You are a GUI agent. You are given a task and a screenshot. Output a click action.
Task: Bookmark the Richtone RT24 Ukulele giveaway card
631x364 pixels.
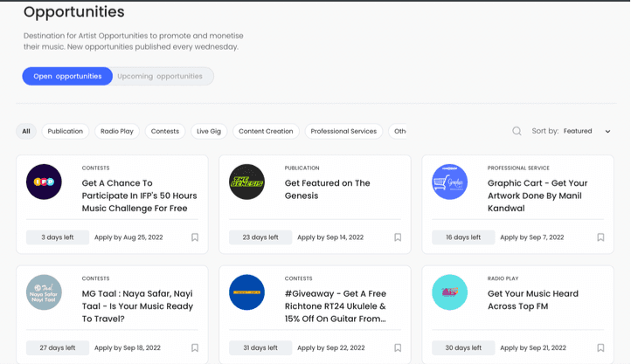point(398,348)
